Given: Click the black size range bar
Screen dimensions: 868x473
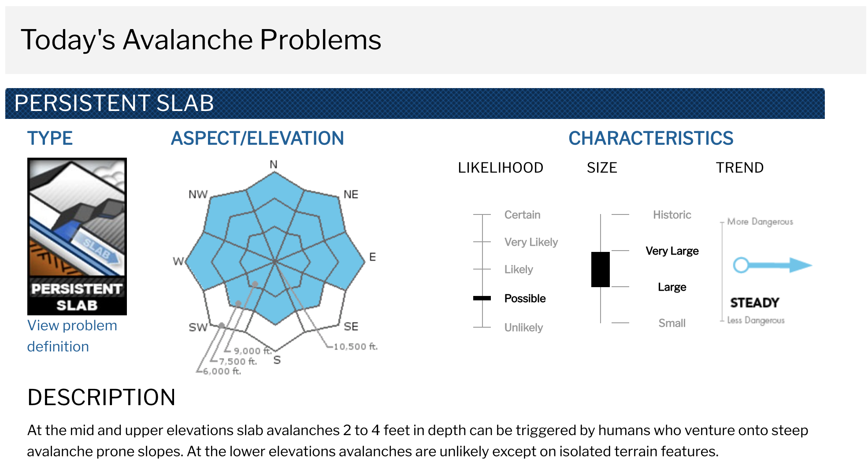Looking at the screenshot, I should 601,269.
